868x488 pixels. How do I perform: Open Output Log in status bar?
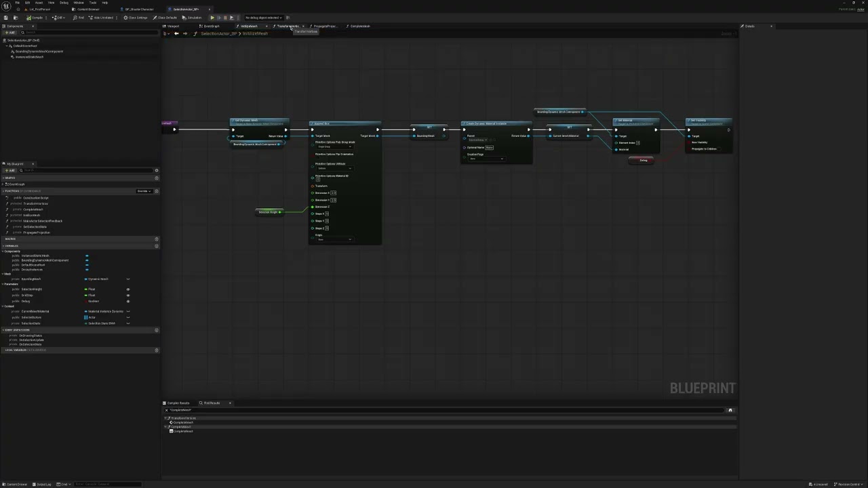point(42,485)
